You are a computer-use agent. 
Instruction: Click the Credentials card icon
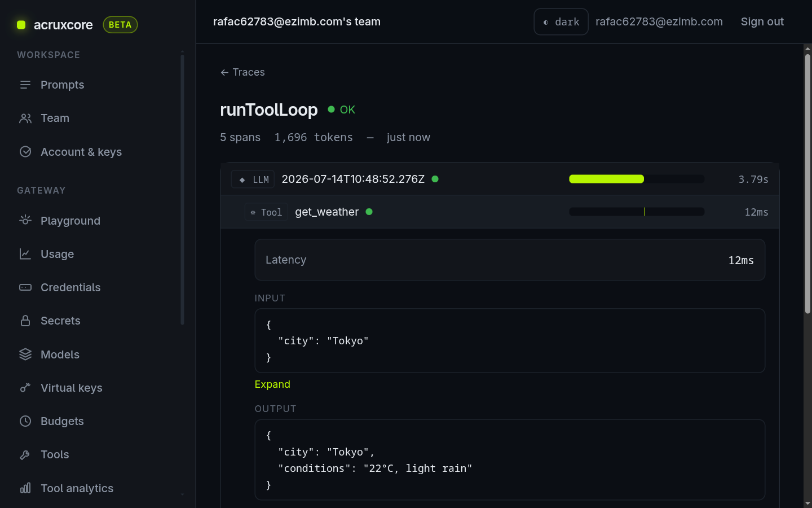[25, 287]
